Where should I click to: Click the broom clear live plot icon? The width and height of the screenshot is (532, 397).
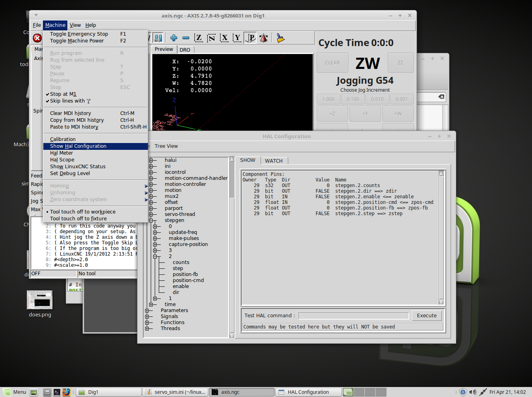pyautogui.click(x=280, y=38)
